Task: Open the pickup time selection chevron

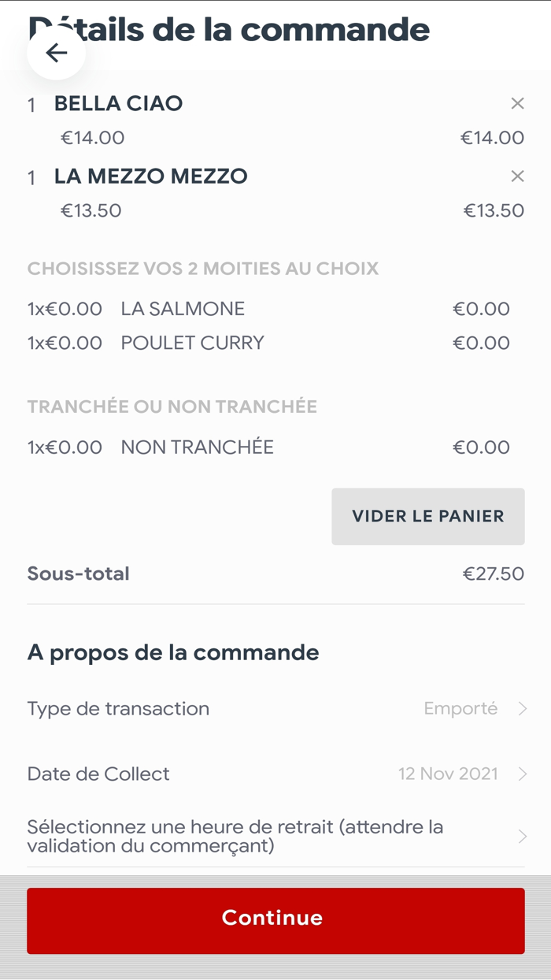Action: [522, 837]
